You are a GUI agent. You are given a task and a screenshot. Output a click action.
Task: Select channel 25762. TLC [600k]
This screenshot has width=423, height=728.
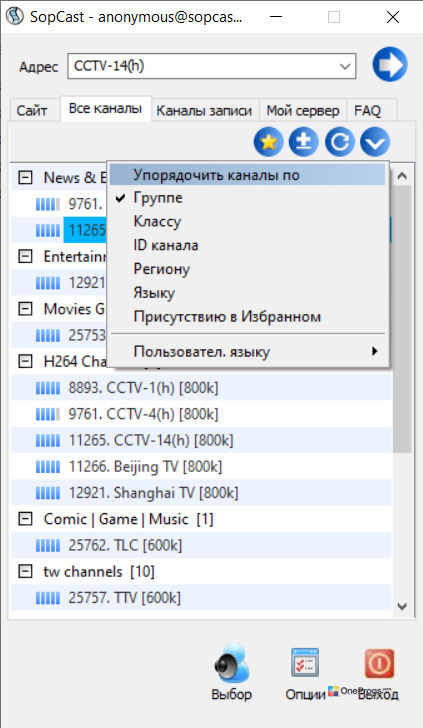(x=125, y=546)
